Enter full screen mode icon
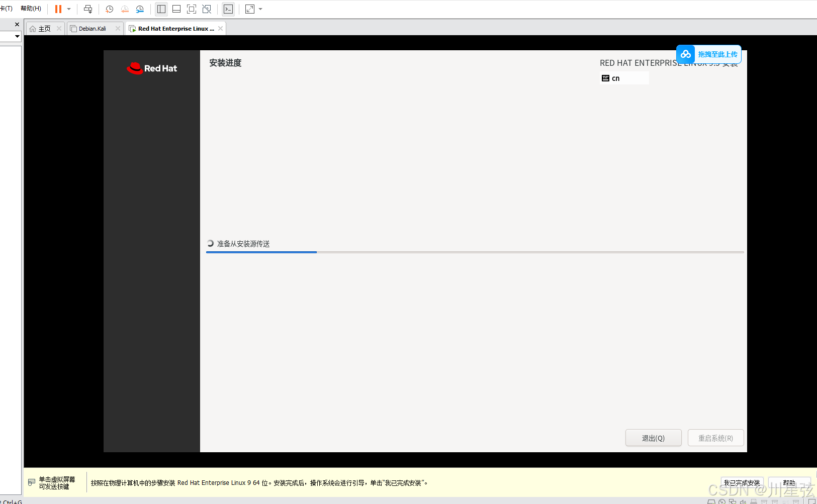 pyautogui.click(x=192, y=9)
